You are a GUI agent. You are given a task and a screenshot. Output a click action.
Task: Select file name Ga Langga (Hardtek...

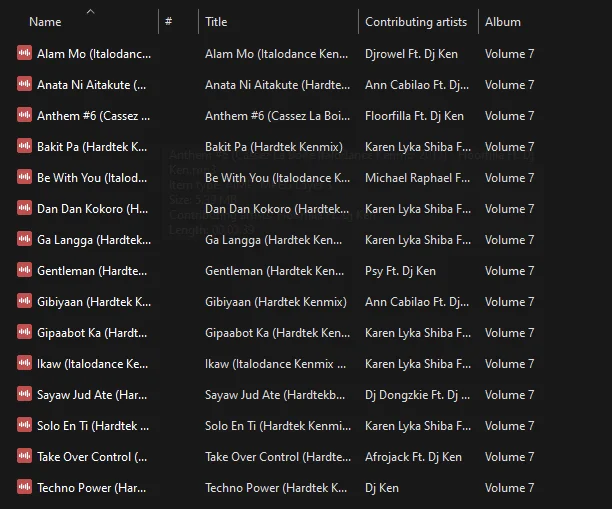[94, 240]
